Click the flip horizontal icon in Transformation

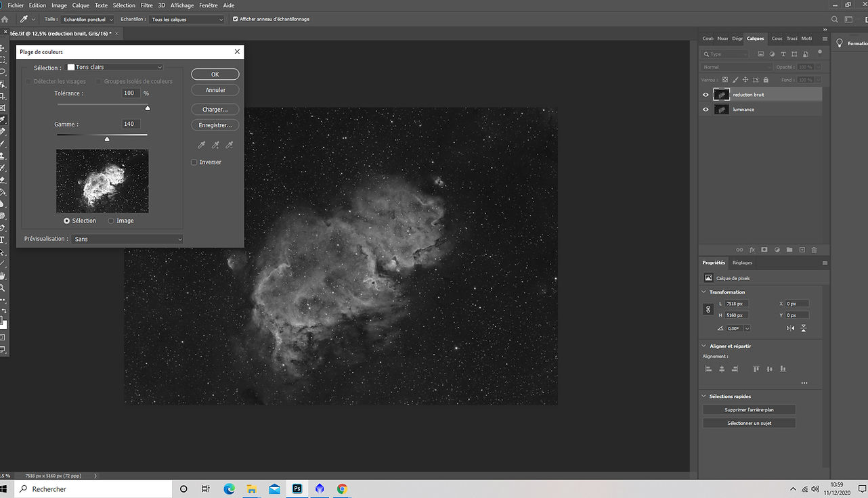coord(791,328)
